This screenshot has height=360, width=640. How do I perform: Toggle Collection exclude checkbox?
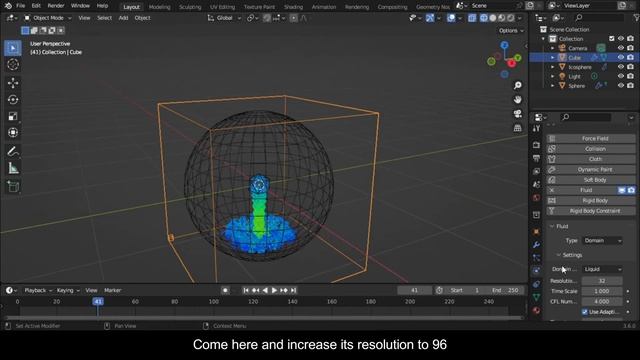coord(611,39)
